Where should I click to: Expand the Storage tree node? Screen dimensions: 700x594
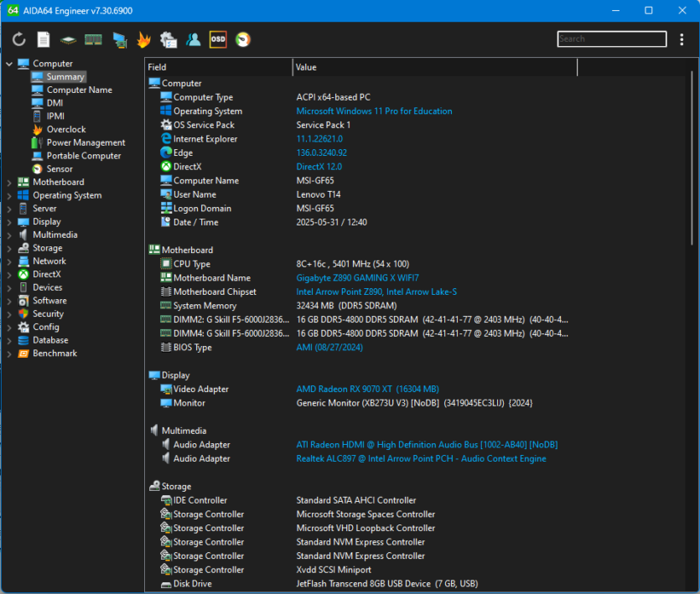click(9, 248)
